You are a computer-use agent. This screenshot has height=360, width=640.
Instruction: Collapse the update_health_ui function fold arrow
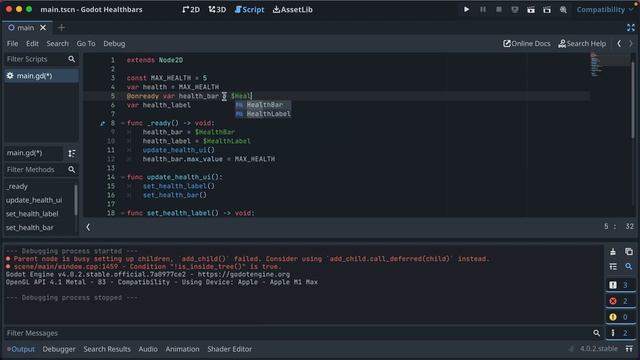(x=122, y=177)
